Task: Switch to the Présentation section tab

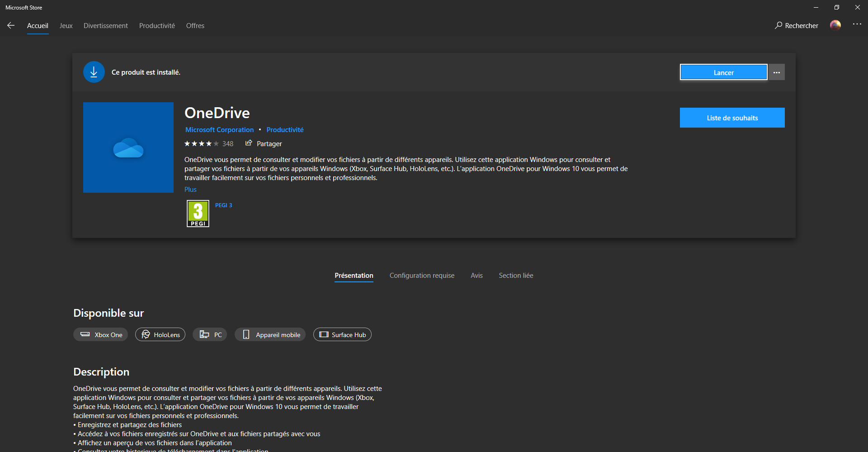Action: coord(354,276)
